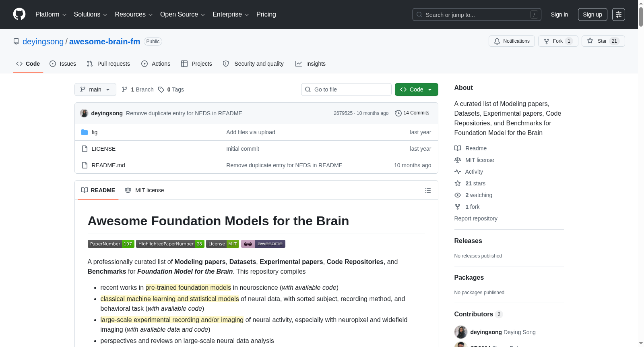Star the awesome-brain-fm repository

click(x=603, y=41)
